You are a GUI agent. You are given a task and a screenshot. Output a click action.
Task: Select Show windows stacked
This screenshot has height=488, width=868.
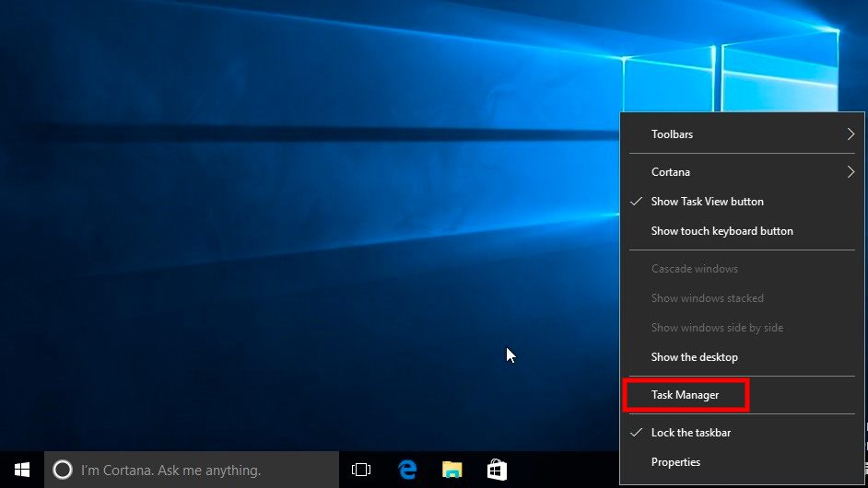tap(707, 298)
